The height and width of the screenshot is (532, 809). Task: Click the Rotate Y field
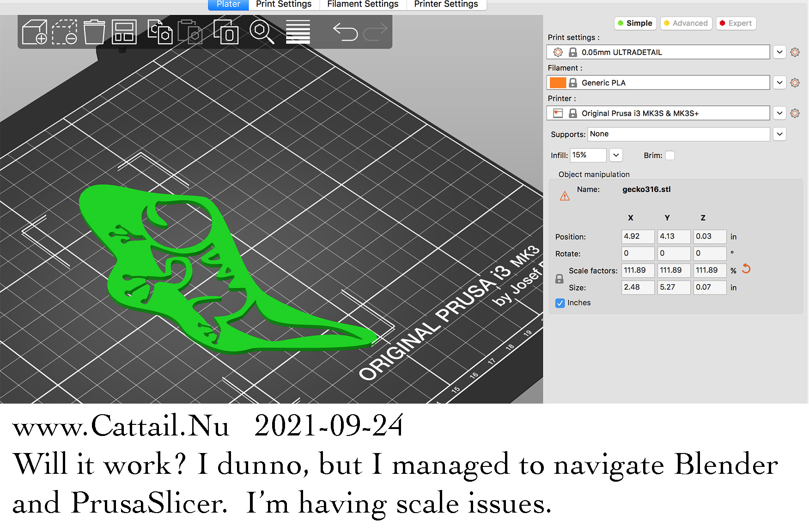click(x=674, y=254)
